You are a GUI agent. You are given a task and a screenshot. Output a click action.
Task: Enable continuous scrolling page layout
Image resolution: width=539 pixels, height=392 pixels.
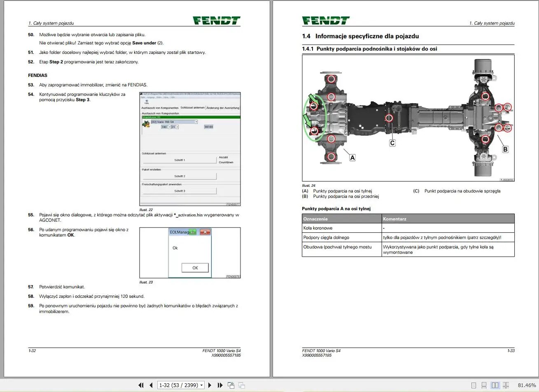pyautogui.click(x=484, y=385)
